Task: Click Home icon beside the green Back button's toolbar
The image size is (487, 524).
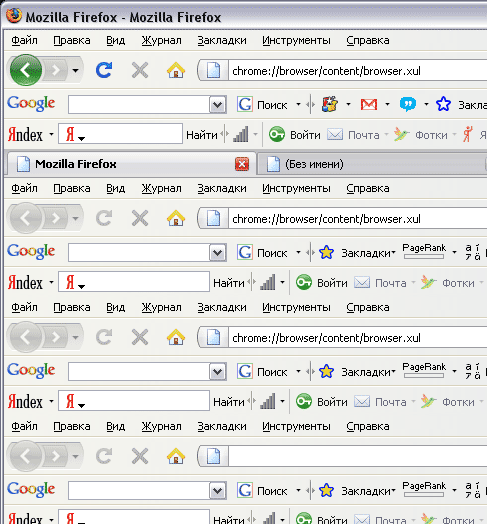Action: [176, 70]
